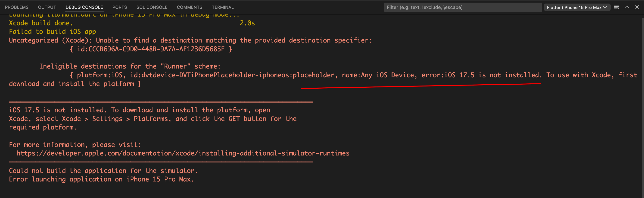The height and width of the screenshot is (198, 644).
Task: Open the Comments tab
Action: point(190,7)
